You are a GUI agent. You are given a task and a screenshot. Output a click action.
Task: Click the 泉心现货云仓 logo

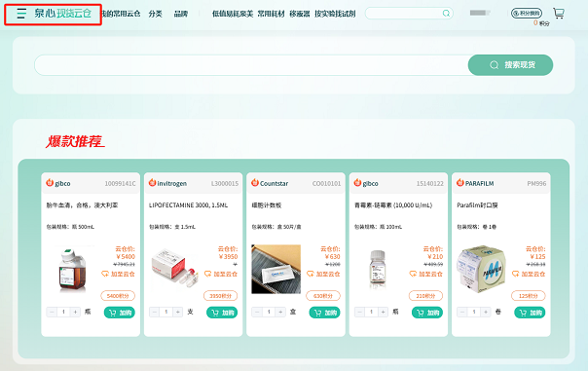tap(62, 14)
